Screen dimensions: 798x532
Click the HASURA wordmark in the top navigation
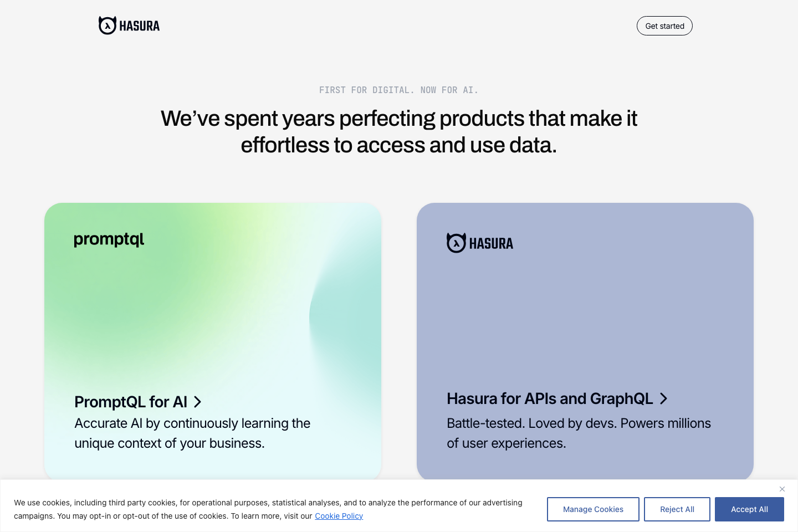139,25
